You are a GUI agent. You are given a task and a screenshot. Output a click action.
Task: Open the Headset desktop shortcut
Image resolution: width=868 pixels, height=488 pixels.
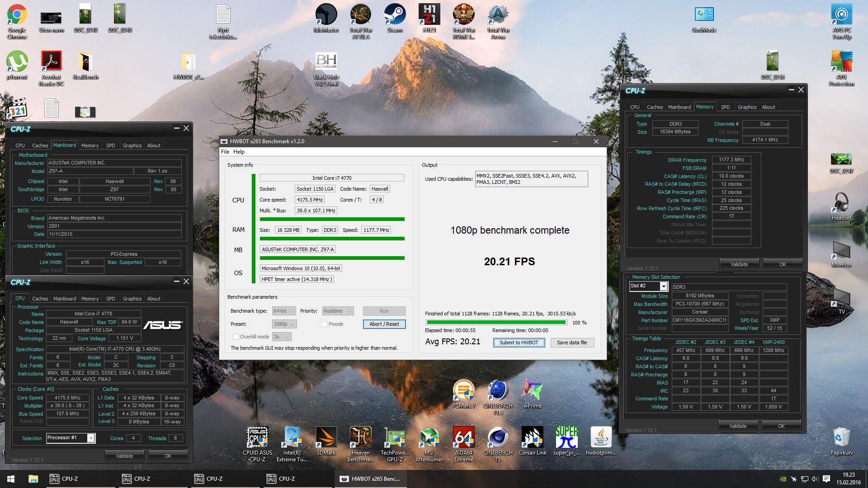[x=841, y=206]
